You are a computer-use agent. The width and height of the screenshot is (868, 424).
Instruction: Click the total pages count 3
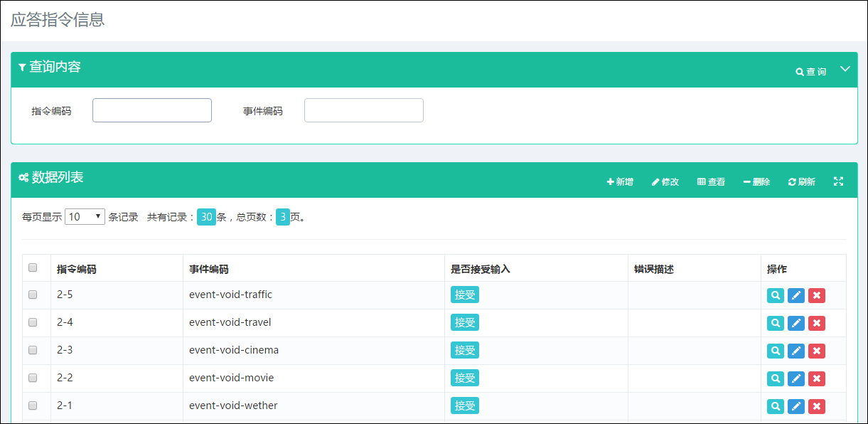[283, 217]
